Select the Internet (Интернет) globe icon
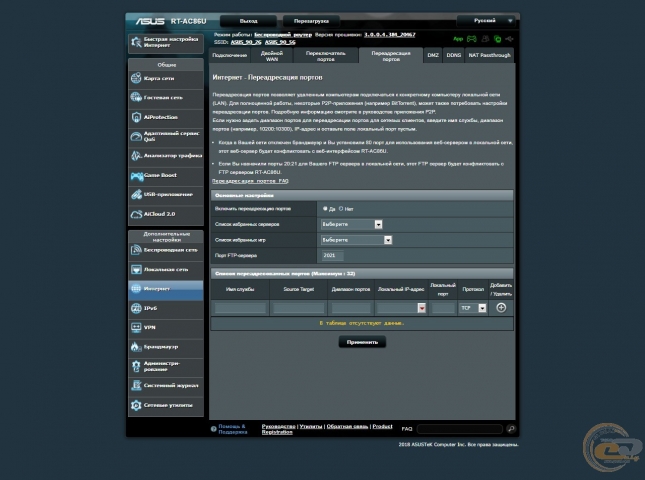The width and height of the screenshot is (645, 480). [x=136, y=289]
